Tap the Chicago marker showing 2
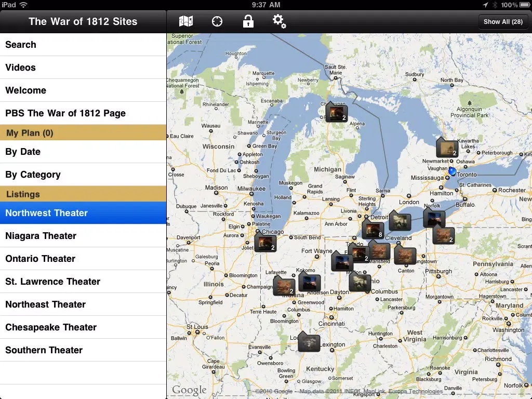532x399 pixels. (x=265, y=242)
